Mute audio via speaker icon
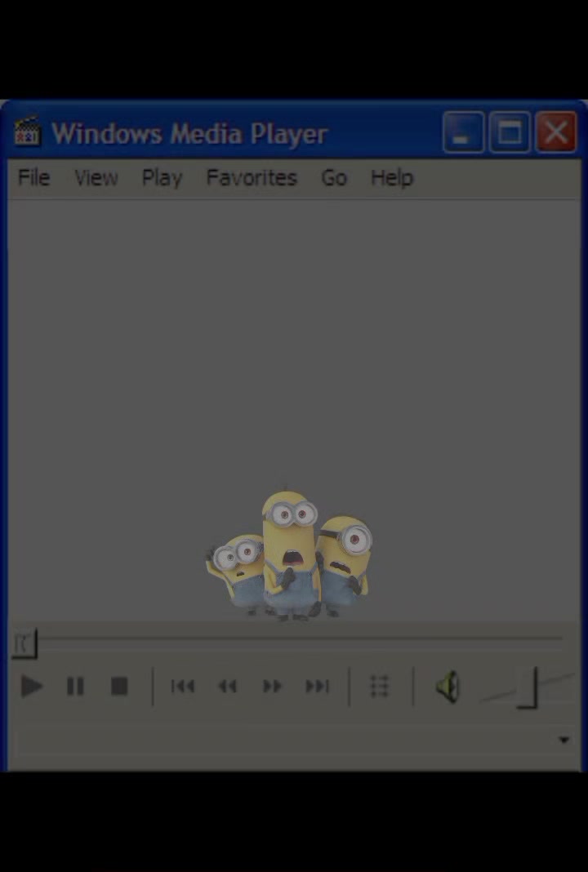The image size is (588, 872). coord(448,687)
